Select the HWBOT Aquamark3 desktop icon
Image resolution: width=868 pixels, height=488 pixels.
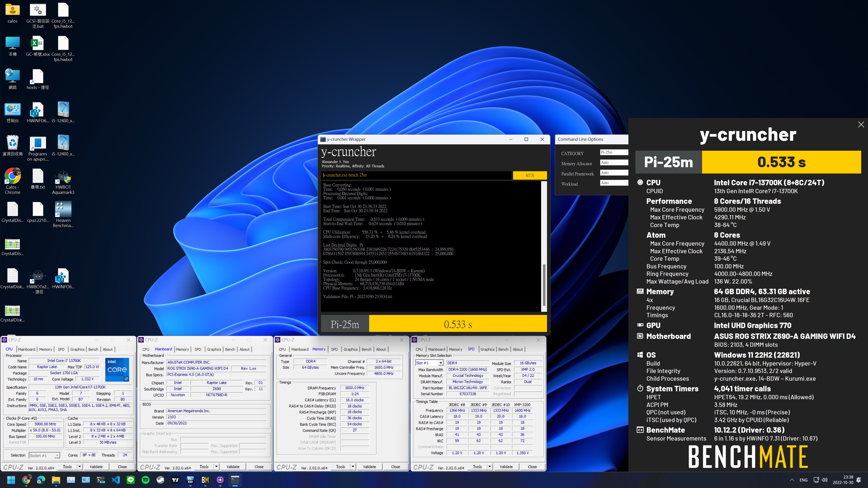(63, 182)
